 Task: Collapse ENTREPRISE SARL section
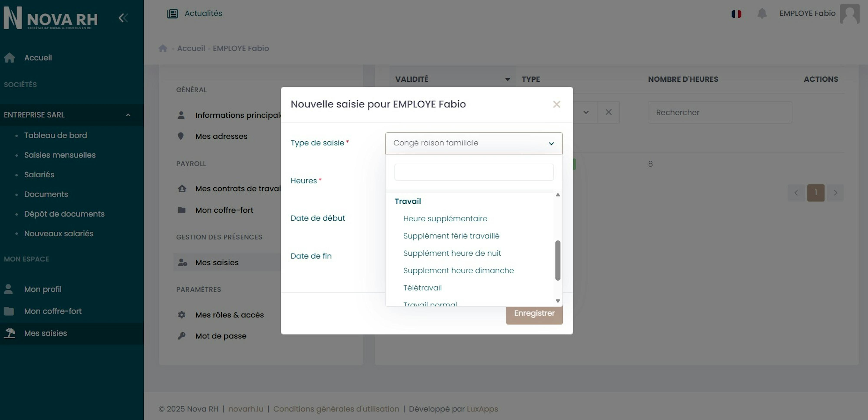pyautogui.click(x=128, y=115)
